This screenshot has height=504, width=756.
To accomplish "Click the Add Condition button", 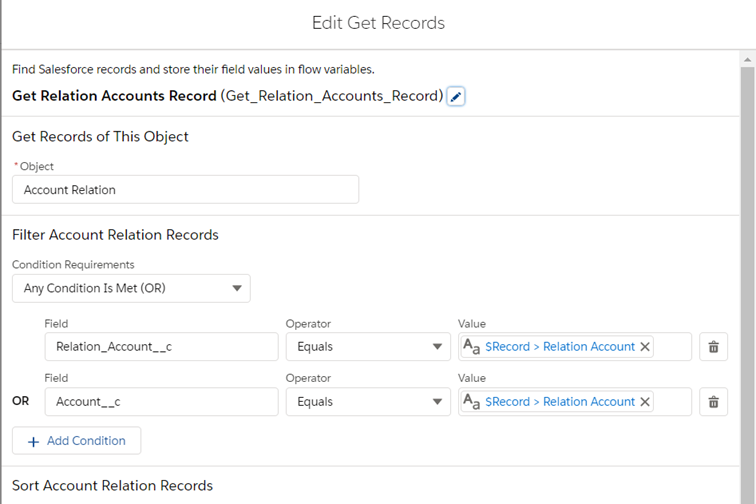I will [x=76, y=441].
